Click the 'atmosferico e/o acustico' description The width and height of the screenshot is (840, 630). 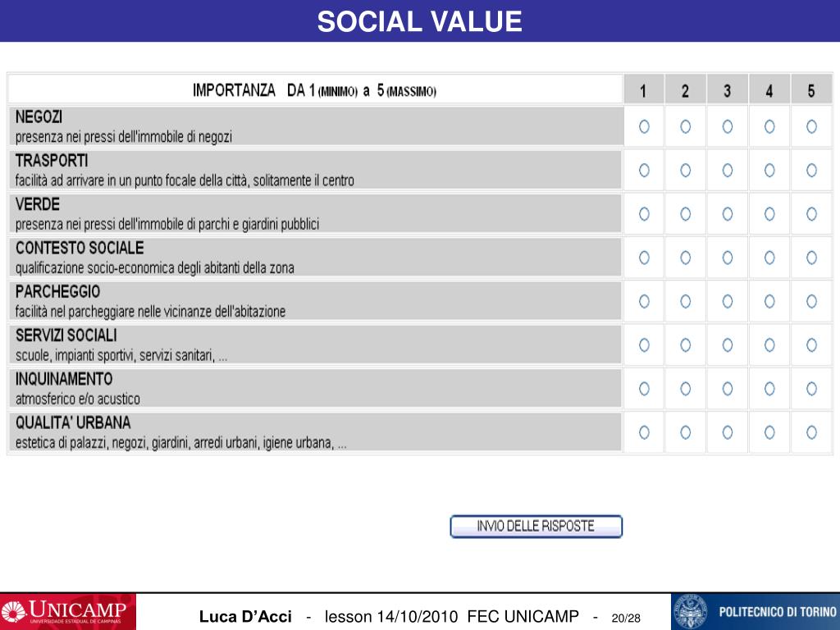(78, 399)
